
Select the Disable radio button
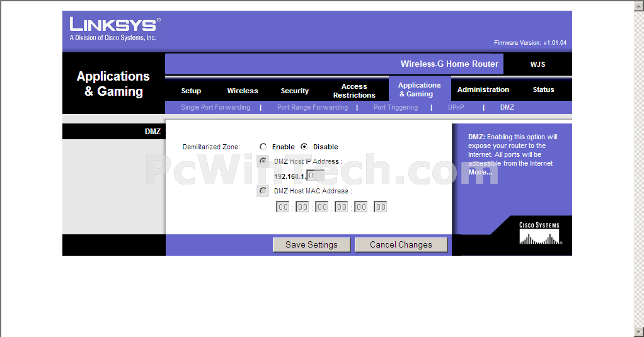(x=304, y=147)
